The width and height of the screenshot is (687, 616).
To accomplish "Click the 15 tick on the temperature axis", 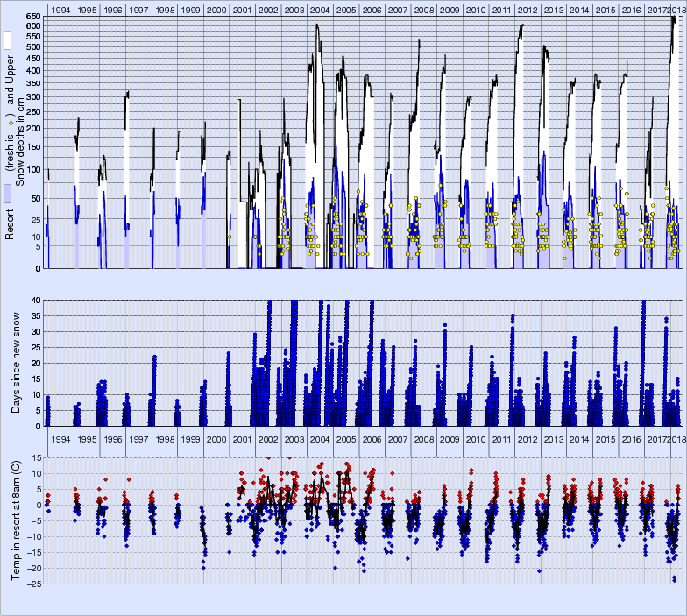I will pos(36,457).
